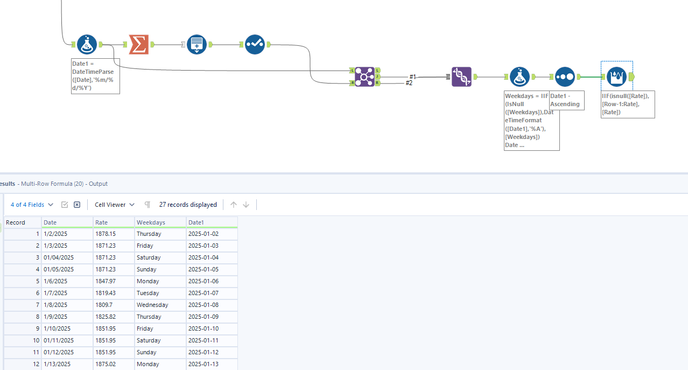This screenshot has width=688, height=370.
Task: Select the purple Union tool
Action: coord(462,77)
